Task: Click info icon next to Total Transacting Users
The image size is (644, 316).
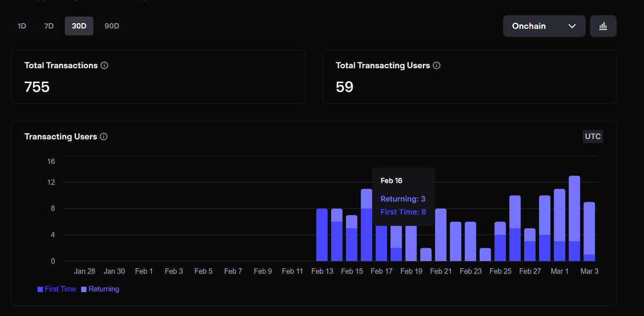Action: pos(437,66)
